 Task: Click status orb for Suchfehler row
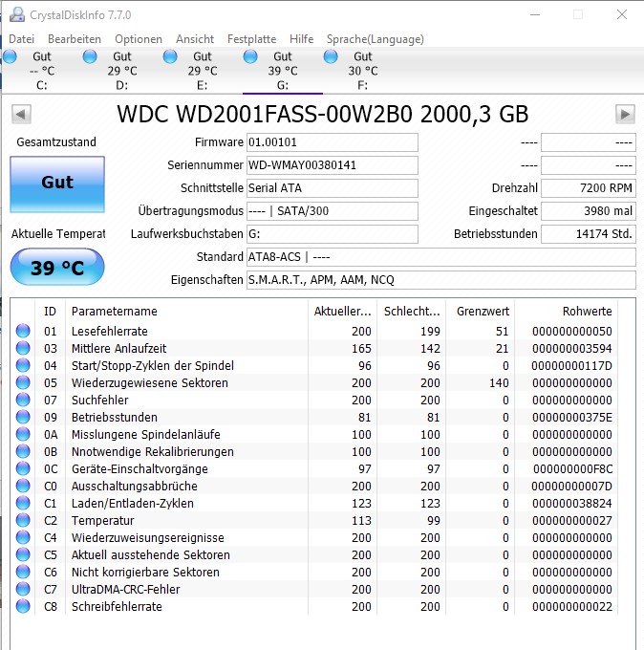point(23,400)
